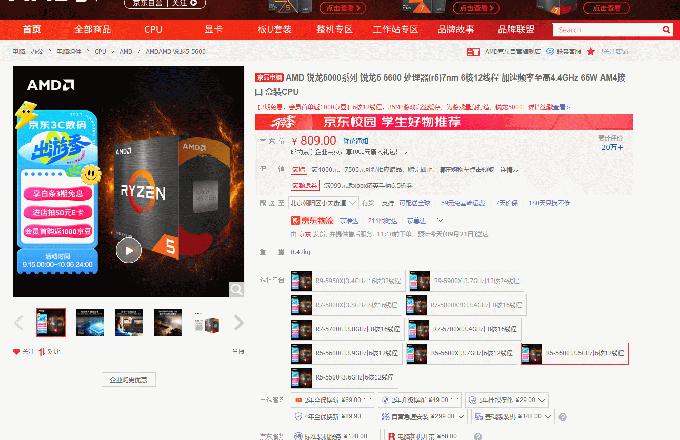
Task: Click the report link under the image
Action: [238, 352]
